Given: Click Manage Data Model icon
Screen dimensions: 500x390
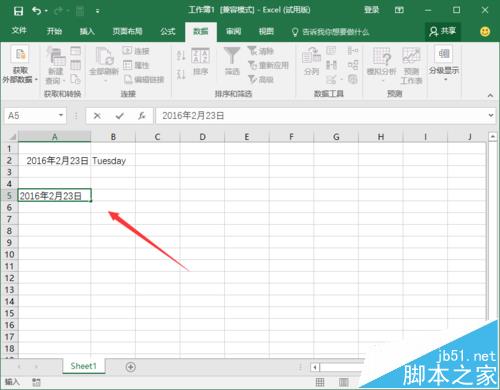Looking at the screenshot, I should [x=353, y=79].
